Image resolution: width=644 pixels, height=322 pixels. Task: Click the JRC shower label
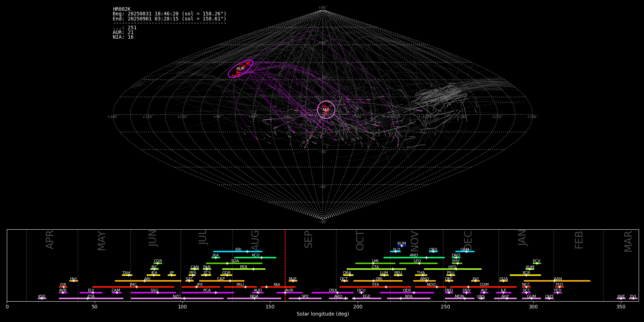pos(154,267)
